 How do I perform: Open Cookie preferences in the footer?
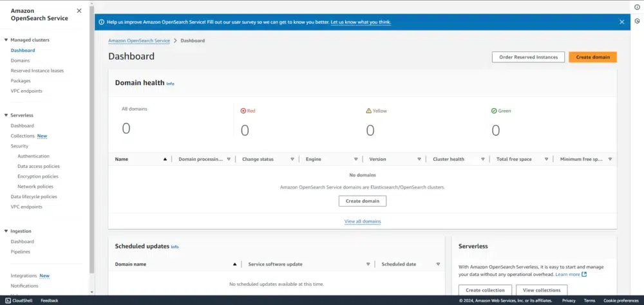click(x=621, y=300)
